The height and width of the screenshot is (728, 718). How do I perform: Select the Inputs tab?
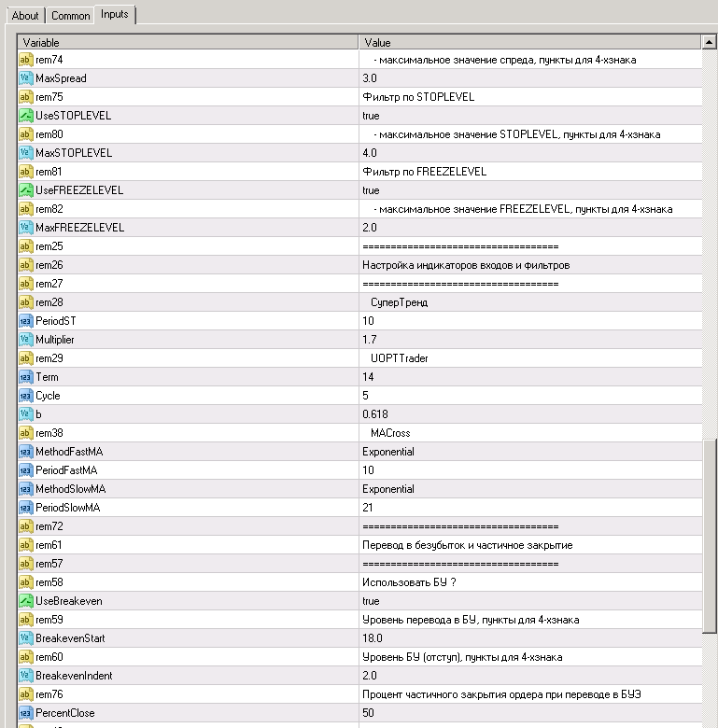pyautogui.click(x=115, y=14)
